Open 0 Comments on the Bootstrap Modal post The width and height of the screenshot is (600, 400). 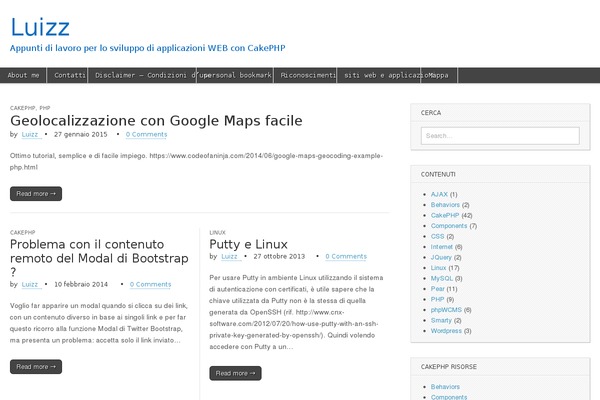[x=150, y=284]
